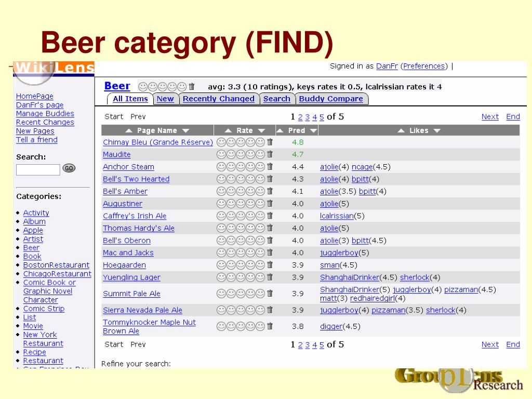Open the New tab
532x399 pixels.
(x=165, y=99)
